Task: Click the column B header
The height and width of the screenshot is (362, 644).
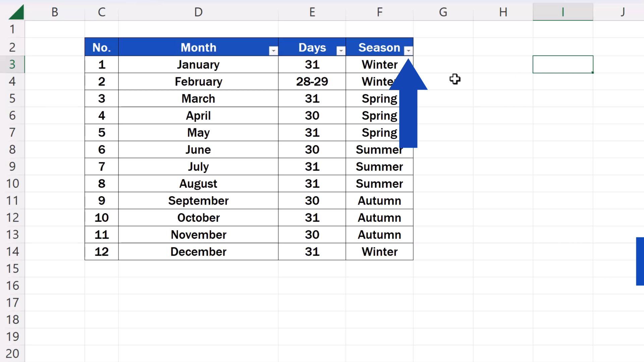Action: point(54,12)
